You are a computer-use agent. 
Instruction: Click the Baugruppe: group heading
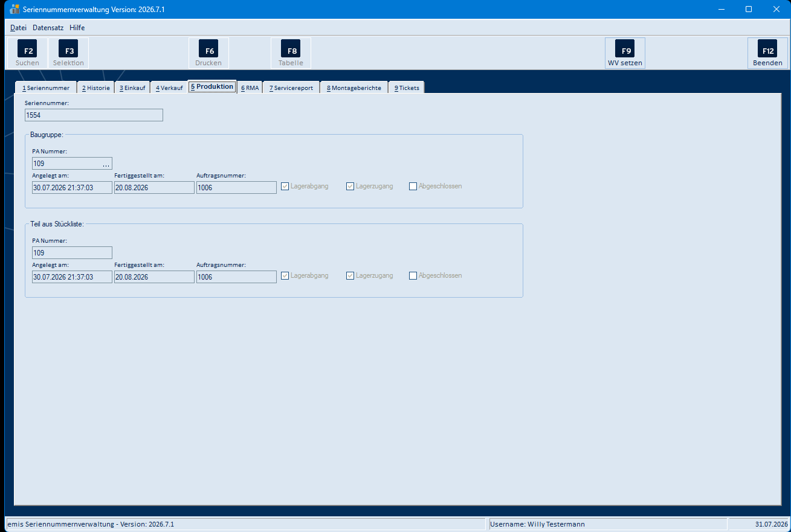point(47,135)
